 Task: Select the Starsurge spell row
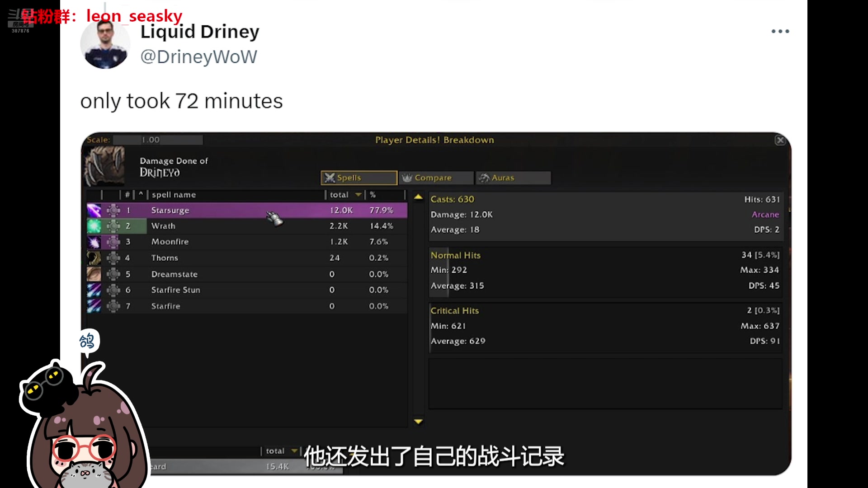pos(247,211)
